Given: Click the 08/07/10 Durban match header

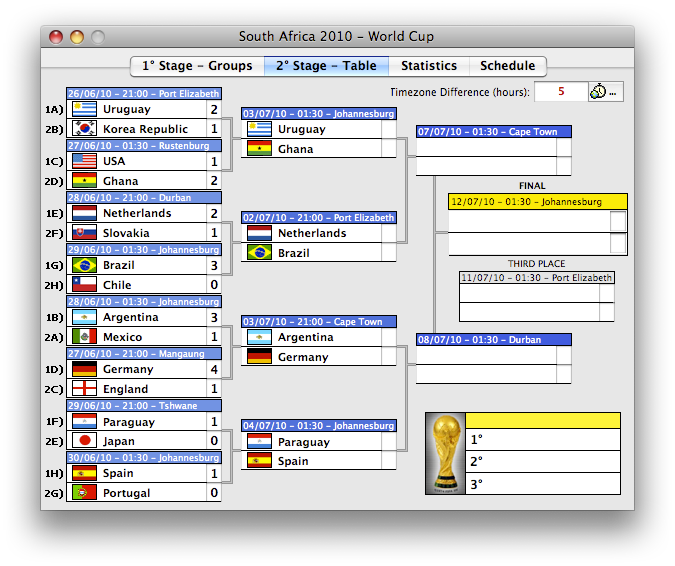Looking at the screenshot, I should 494,340.
